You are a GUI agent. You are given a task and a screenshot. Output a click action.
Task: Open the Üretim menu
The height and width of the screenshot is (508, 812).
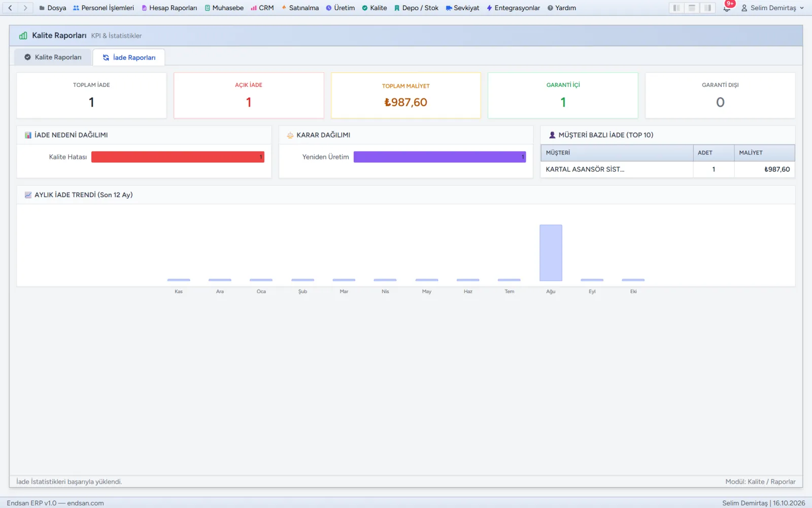(x=341, y=8)
